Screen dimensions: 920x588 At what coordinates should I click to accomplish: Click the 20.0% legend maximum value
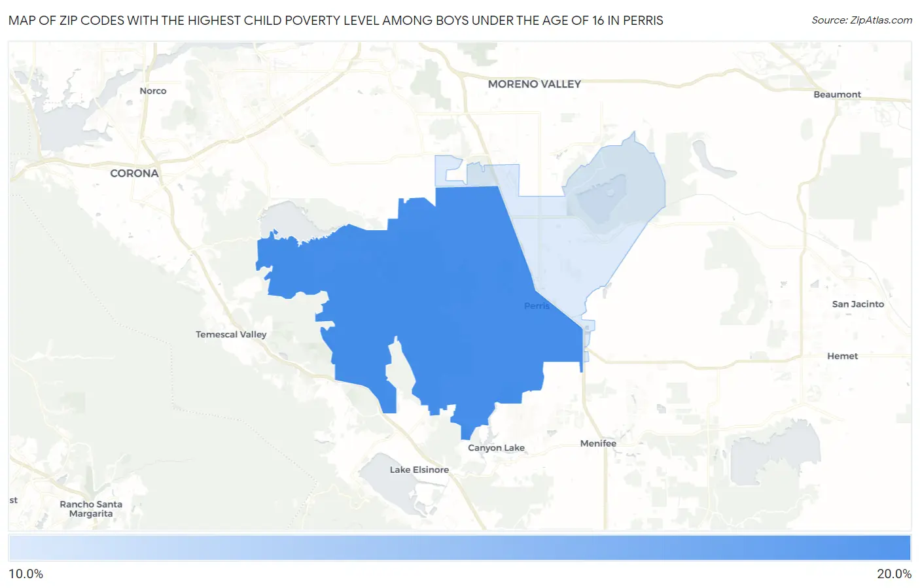(894, 574)
